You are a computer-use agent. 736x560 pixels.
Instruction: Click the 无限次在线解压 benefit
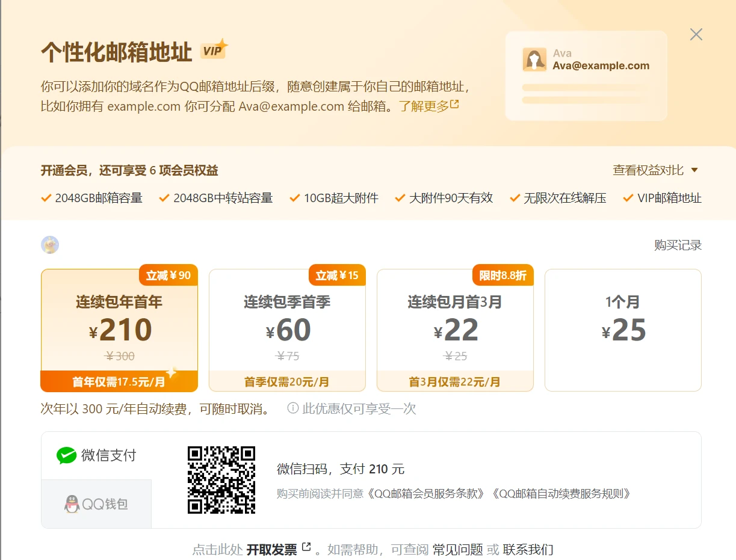(558, 198)
